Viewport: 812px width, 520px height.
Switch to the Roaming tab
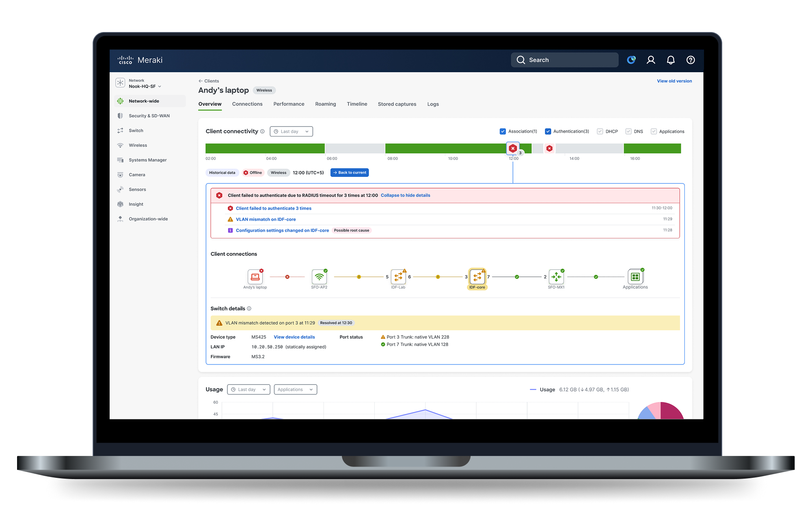[325, 104]
